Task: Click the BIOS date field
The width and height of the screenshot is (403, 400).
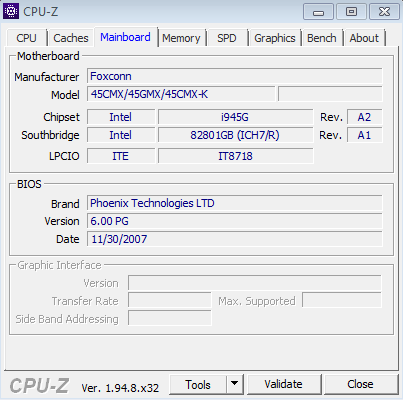Action: pos(235,239)
